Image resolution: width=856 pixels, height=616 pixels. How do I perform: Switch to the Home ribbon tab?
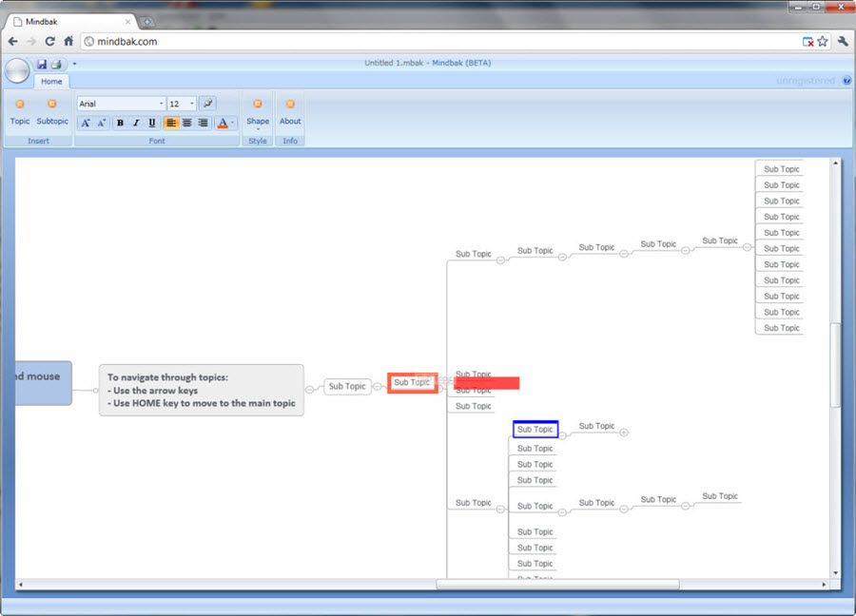click(x=51, y=82)
